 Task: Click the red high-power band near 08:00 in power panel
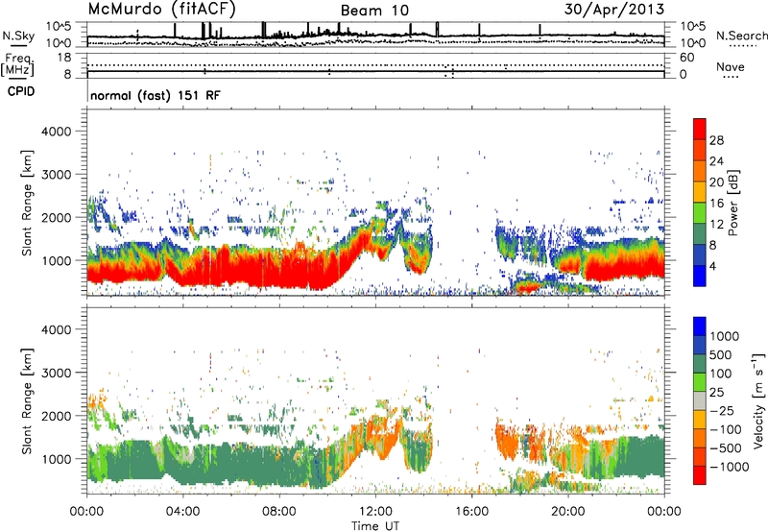coord(279,270)
